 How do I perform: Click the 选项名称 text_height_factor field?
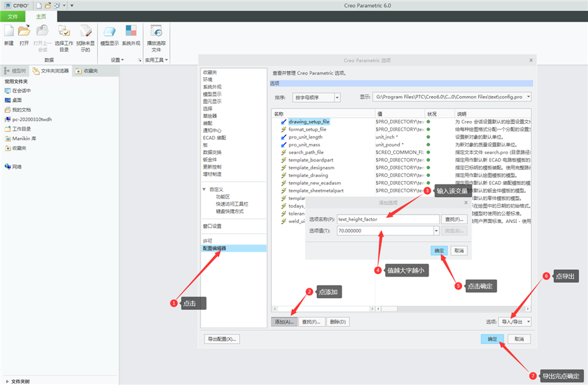coord(388,219)
